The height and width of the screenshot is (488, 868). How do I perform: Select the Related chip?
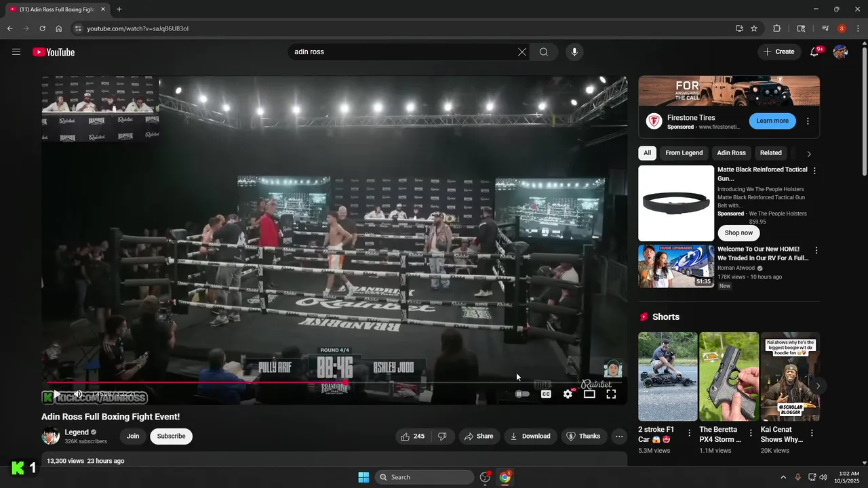coord(770,153)
